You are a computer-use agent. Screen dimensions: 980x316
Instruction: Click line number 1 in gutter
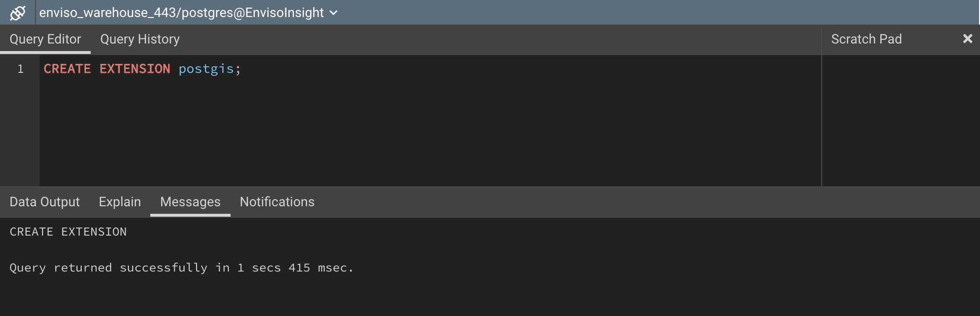[x=20, y=69]
